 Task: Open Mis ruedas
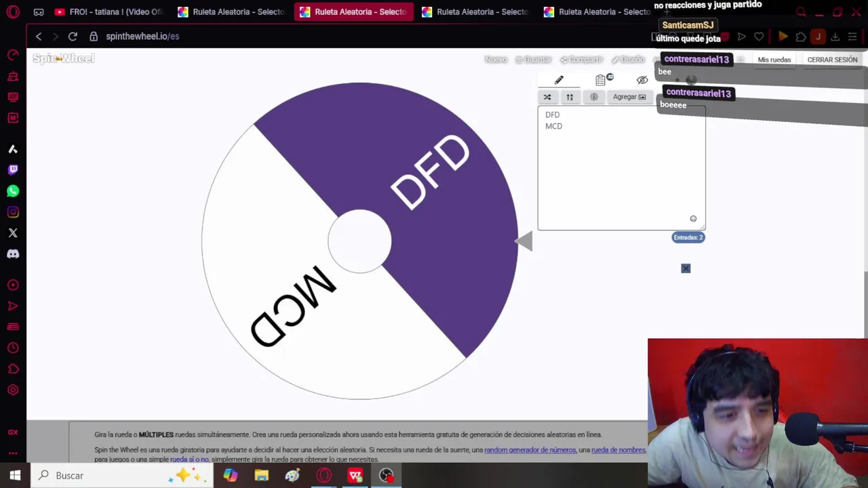(774, 60)
